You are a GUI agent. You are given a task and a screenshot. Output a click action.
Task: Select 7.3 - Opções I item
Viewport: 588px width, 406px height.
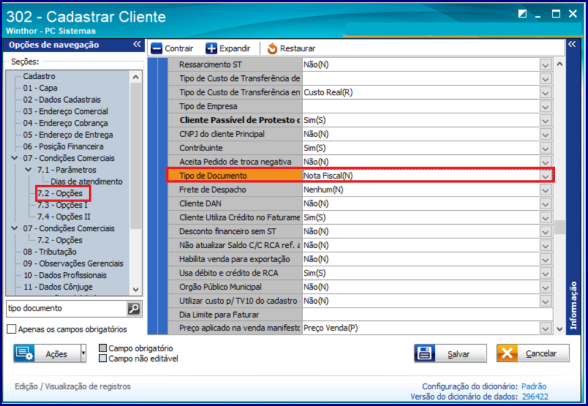point(62,205)
